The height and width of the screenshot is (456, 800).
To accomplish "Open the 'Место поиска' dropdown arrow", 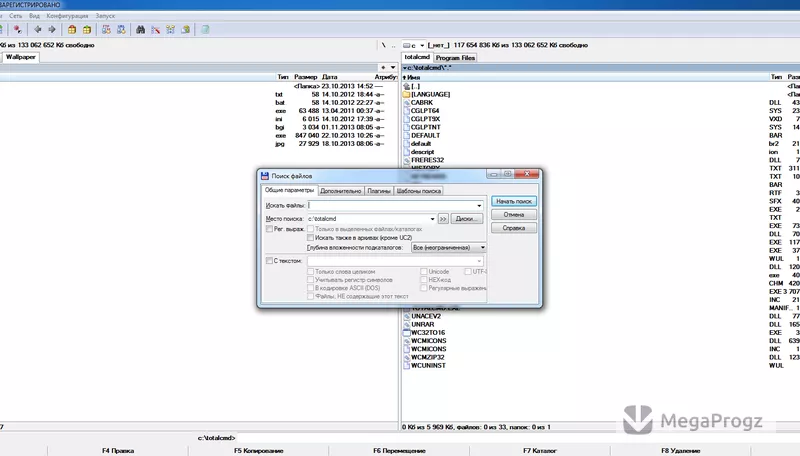I will click(432, 219).
